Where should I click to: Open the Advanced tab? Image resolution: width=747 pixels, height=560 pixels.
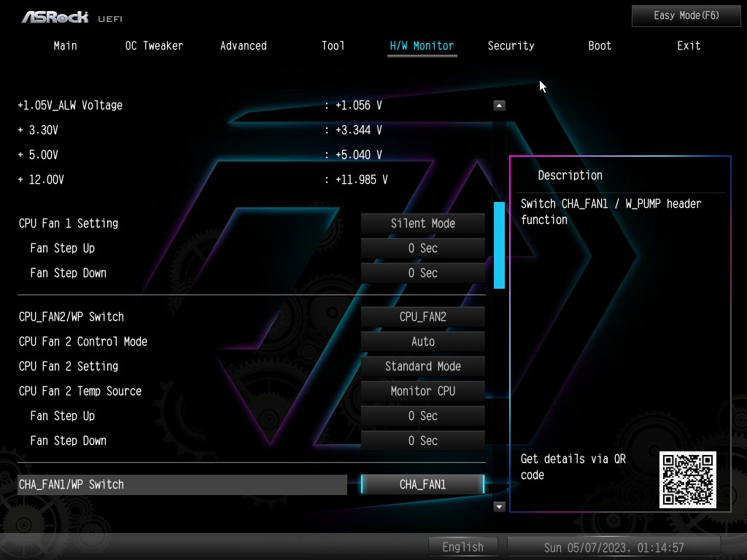[x=243, y=46]
